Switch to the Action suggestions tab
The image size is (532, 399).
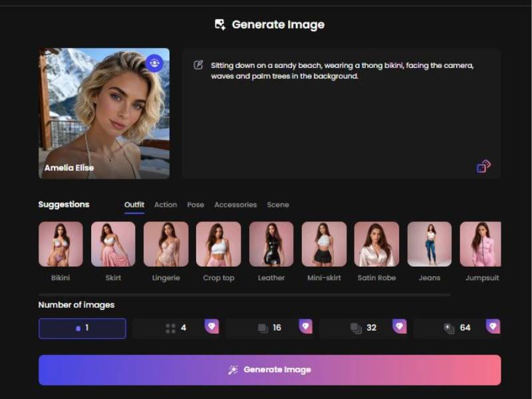tap(166, 205)
